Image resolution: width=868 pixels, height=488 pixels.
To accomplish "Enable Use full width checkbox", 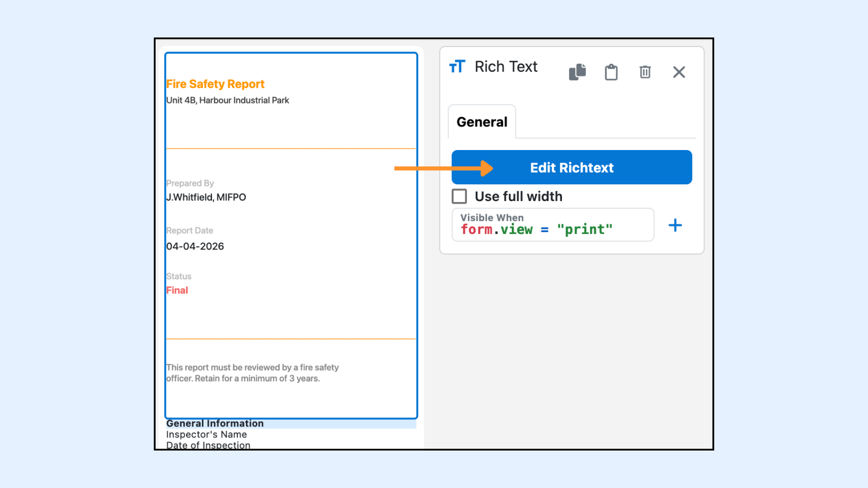I will 459,196.
